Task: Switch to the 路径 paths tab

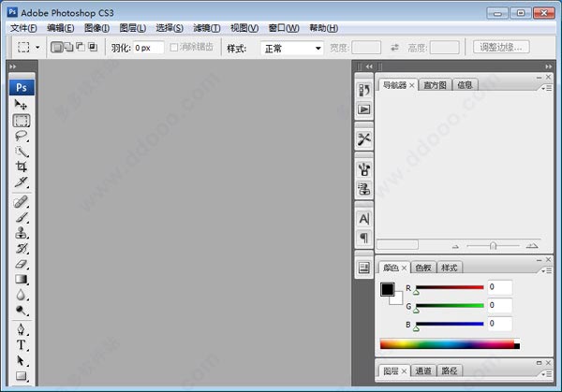Action: [450, 370]
